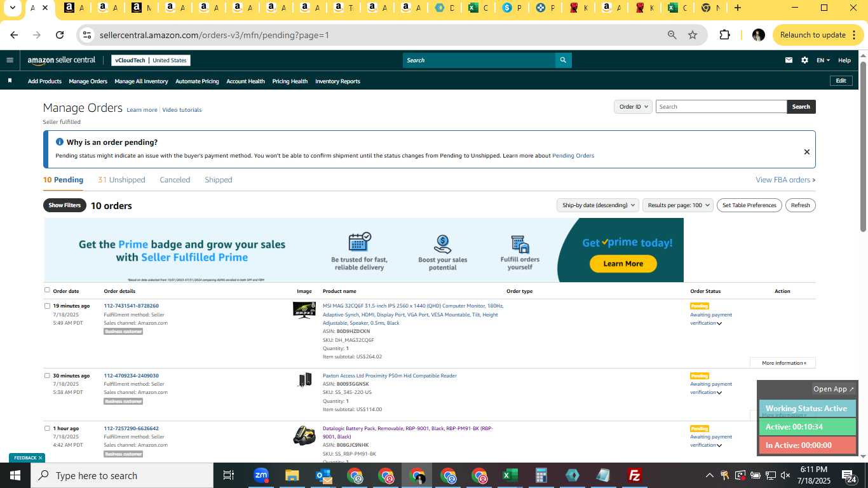This screenshot has height=488, width=868.
Task: Toggle the select-all orders checkbox
Action: tap(47, 290)
